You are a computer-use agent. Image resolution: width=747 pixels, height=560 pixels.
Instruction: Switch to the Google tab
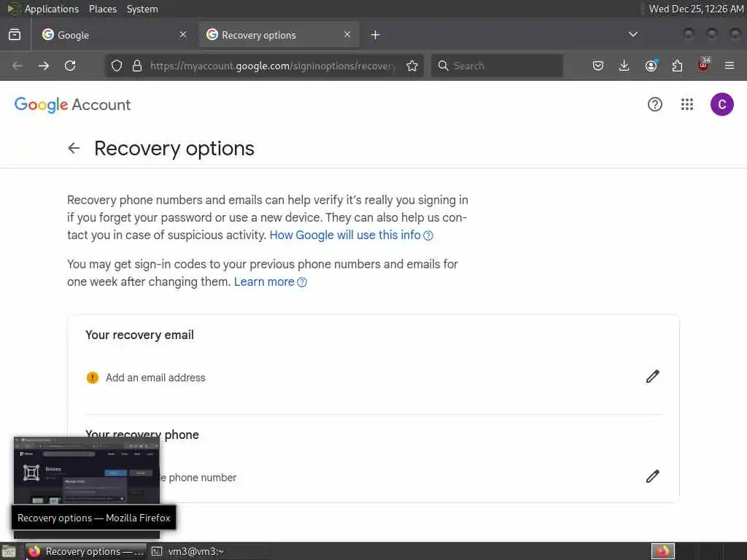point(113,35)
